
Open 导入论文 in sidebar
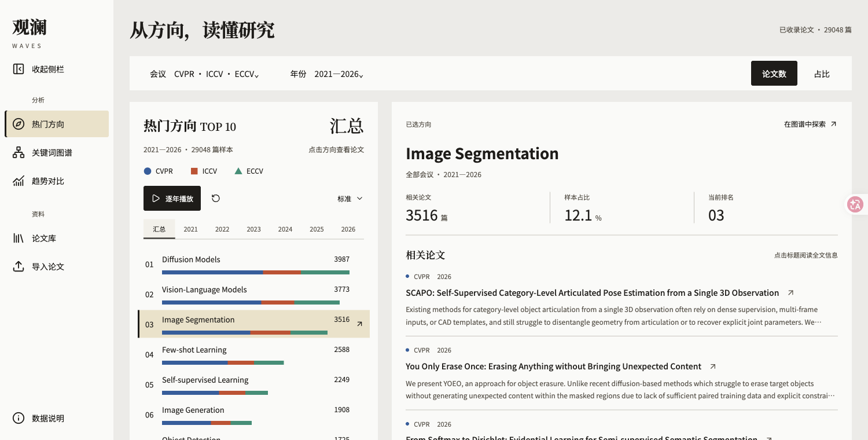(x=57, y=266)
